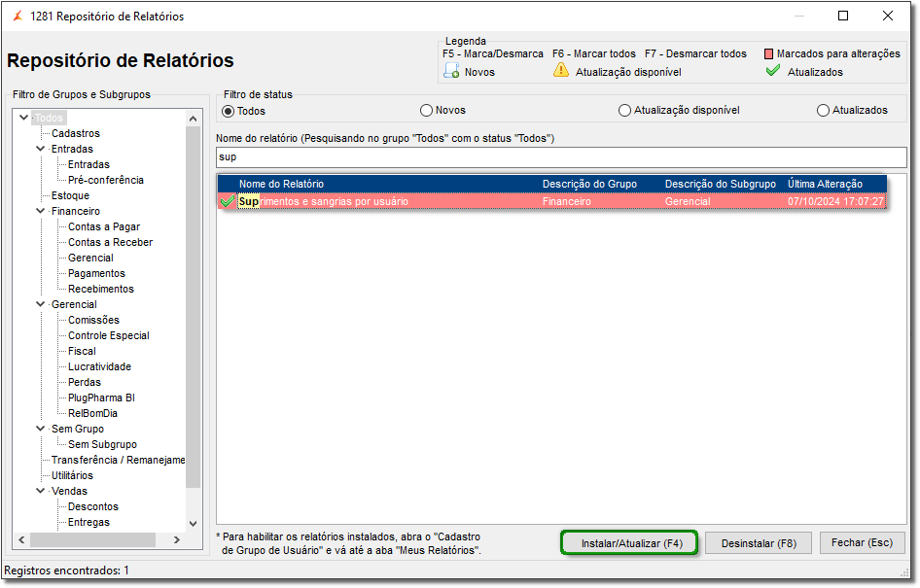Click Desinstalar (F8) button
The image size is (920, 588).
click(x=759, y=543)
